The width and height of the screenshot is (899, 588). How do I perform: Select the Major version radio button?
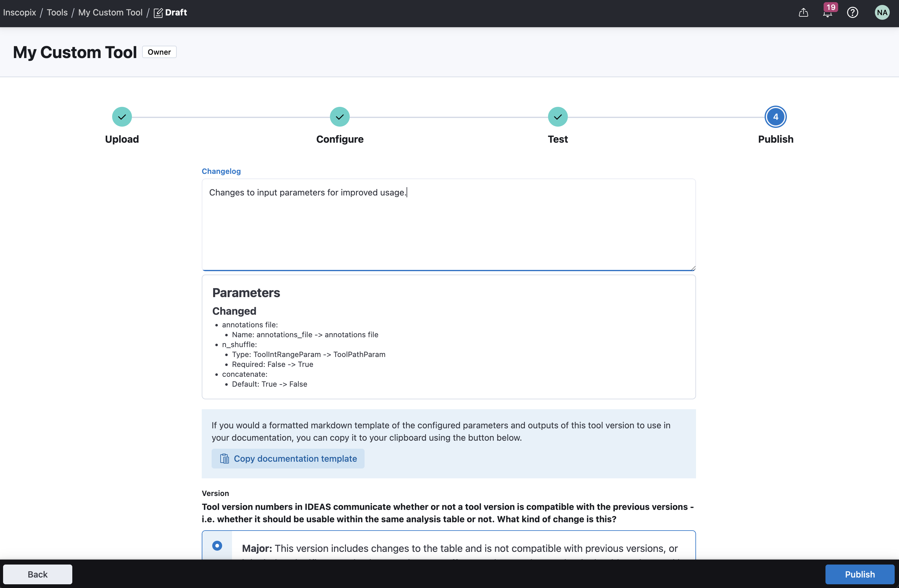(x=217, y=545)
